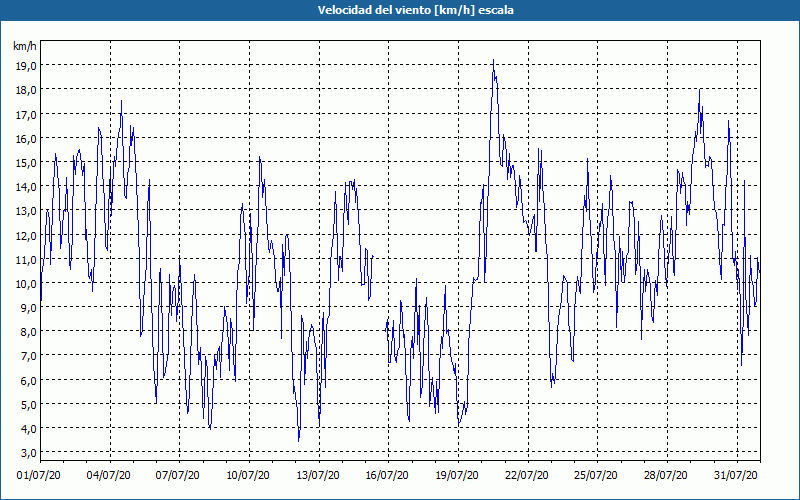Screen dimensions: 800x500
Task: Select the 15,0 y-axis value
Action: pyautogui.click(x=27, y=163)
